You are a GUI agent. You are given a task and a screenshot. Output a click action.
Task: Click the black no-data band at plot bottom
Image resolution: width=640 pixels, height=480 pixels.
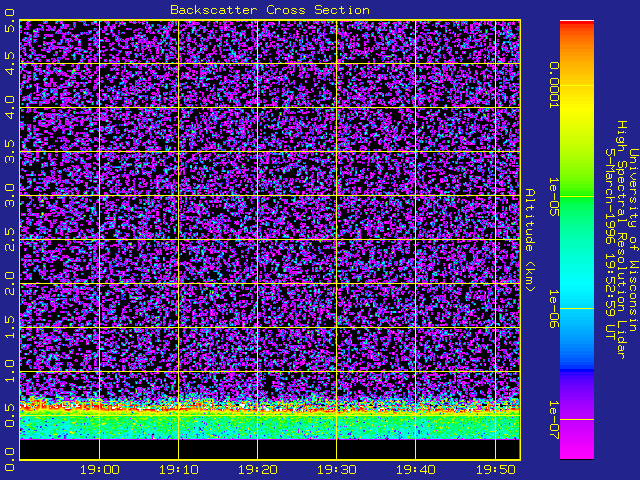pyautogui.click(x=269, y=449)
